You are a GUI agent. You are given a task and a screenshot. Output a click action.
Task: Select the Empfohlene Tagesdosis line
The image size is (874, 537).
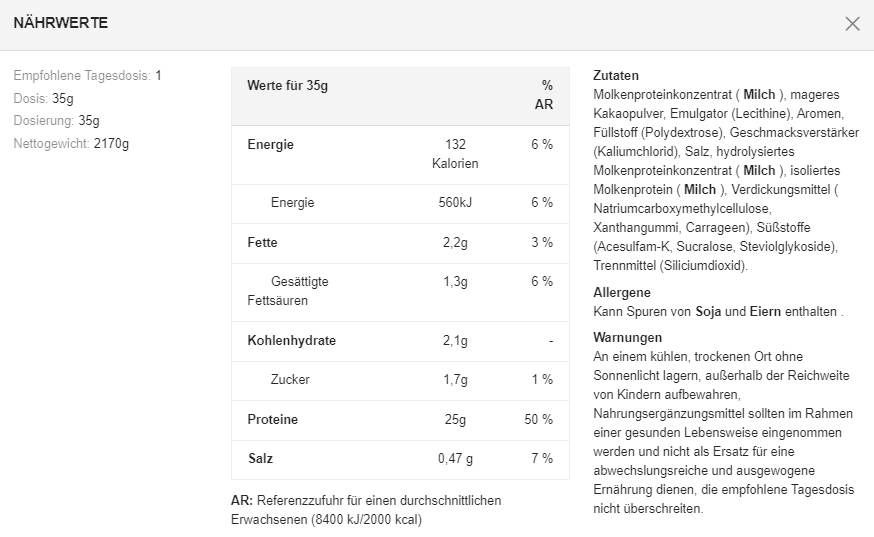pyautogui.click(x=87, y=75)
